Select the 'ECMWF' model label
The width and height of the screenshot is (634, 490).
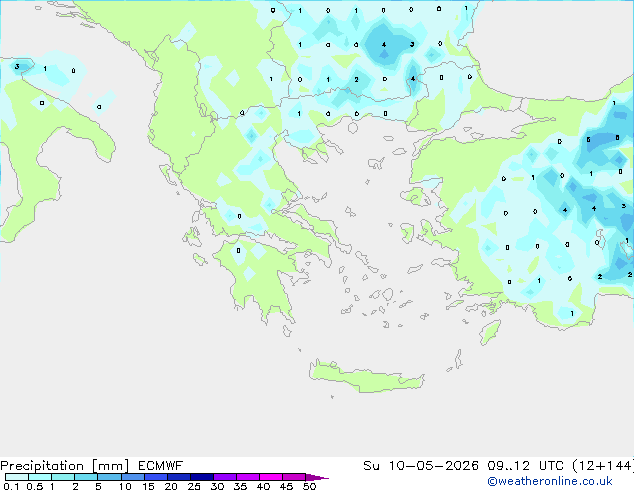(x=160, y=466)
